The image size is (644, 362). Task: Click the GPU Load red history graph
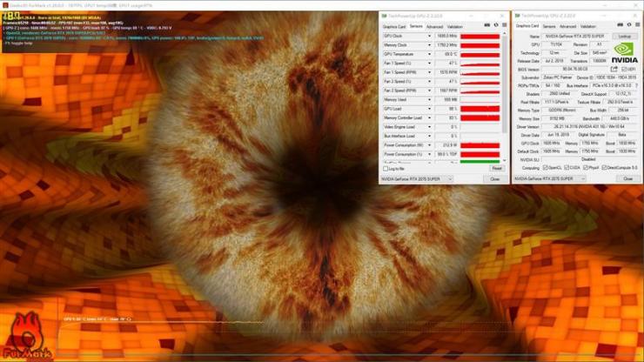[480, 109]
